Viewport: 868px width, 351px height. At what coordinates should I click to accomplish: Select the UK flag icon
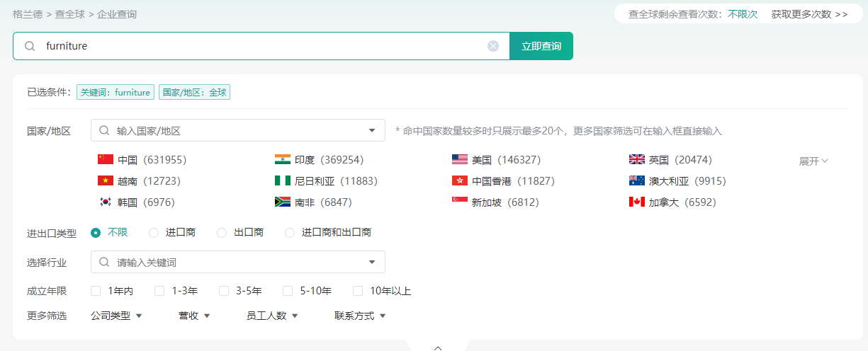tap(637, 159)
